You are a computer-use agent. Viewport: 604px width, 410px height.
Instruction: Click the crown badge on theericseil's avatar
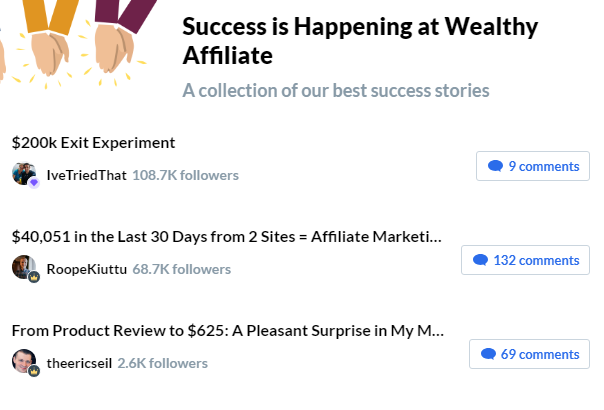pos(33,371)
